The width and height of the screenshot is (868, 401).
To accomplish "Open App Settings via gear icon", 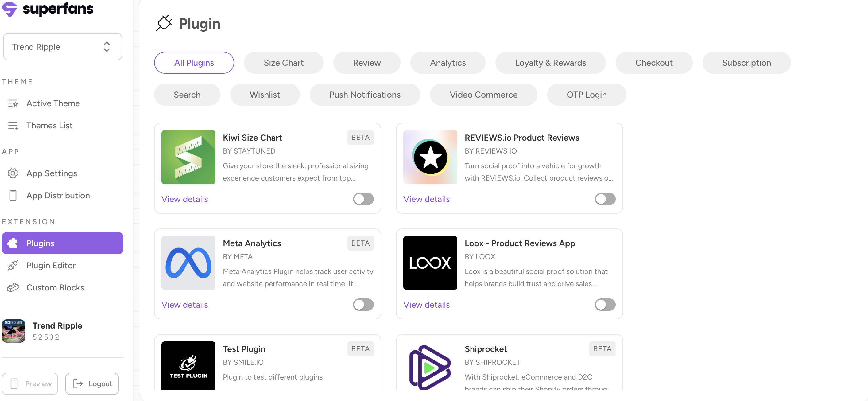I will tap(13, 173).
